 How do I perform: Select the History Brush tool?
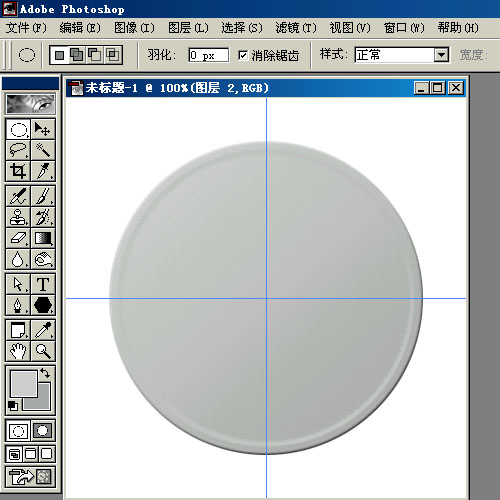tap(43, 217)
